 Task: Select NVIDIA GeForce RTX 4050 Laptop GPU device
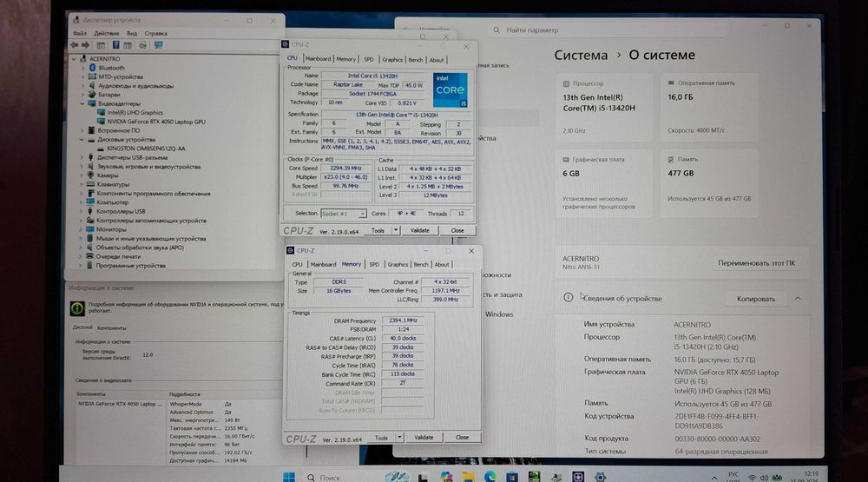(x=156, y=122)
